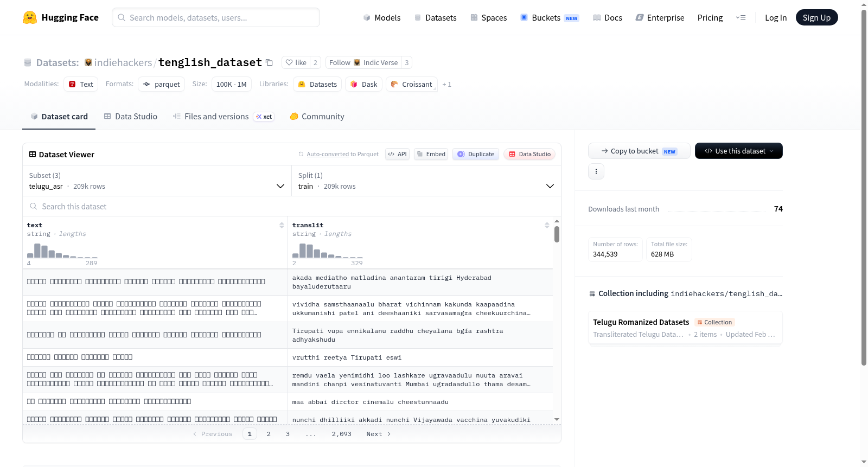Click the Embed button

point(431,154)
